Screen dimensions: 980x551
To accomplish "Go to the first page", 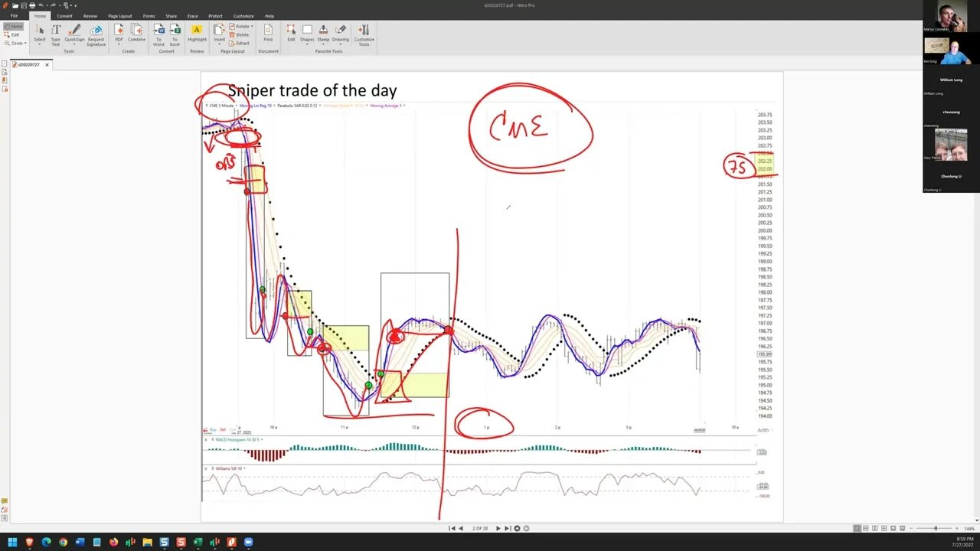I will coord(452,528).
